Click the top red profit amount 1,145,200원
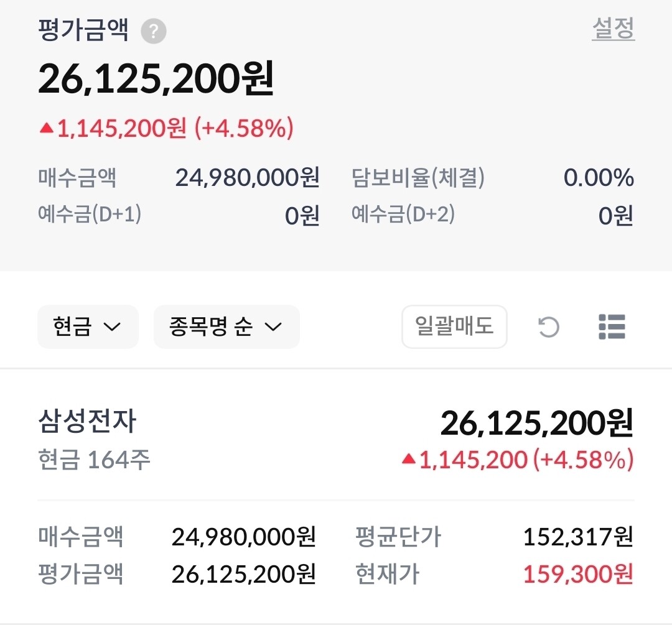This screenshot has width=672, height=625. (x=122, y=129)
